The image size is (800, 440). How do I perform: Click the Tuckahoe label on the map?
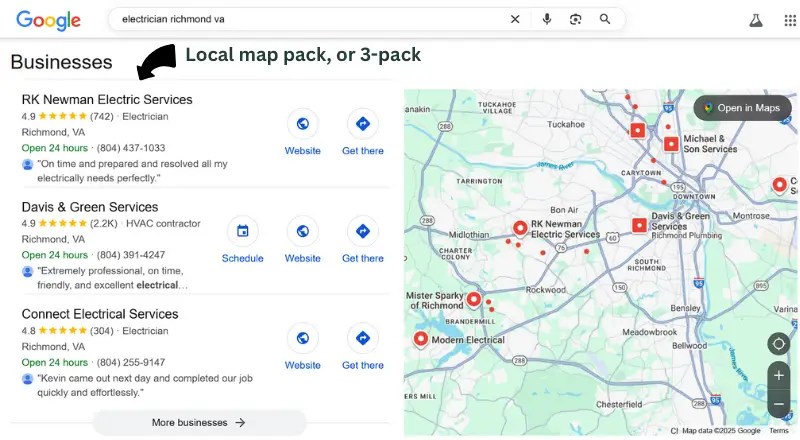point(566,125)
